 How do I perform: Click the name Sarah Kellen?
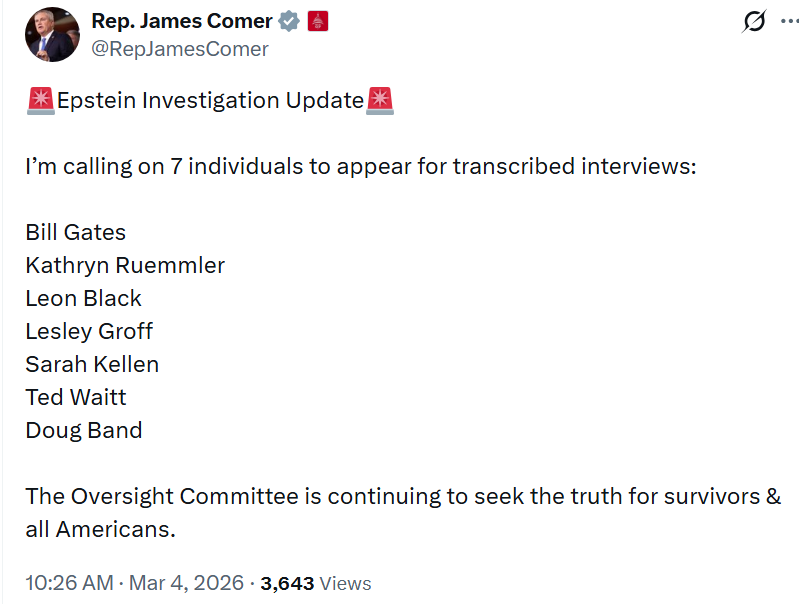point(92,364)
